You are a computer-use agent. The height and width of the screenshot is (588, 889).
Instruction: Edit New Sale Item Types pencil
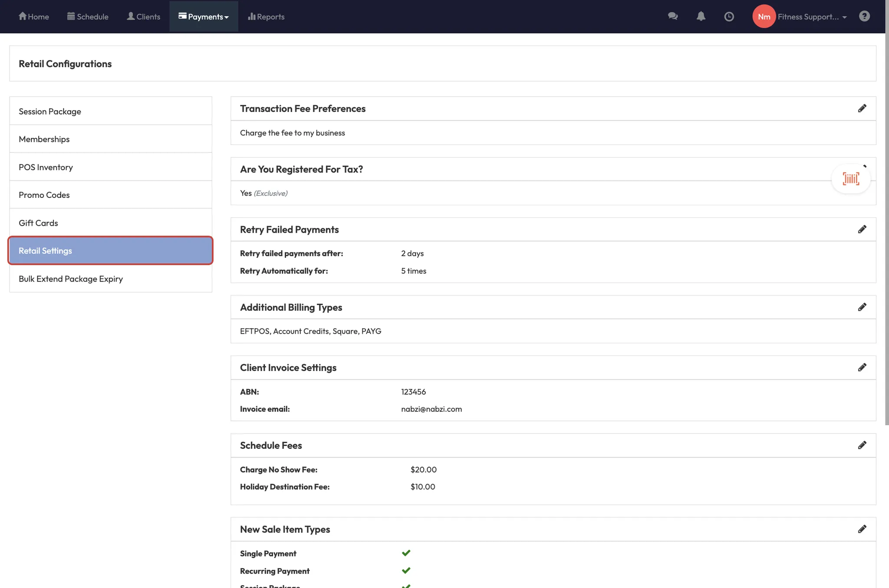[x=862, y=529]
